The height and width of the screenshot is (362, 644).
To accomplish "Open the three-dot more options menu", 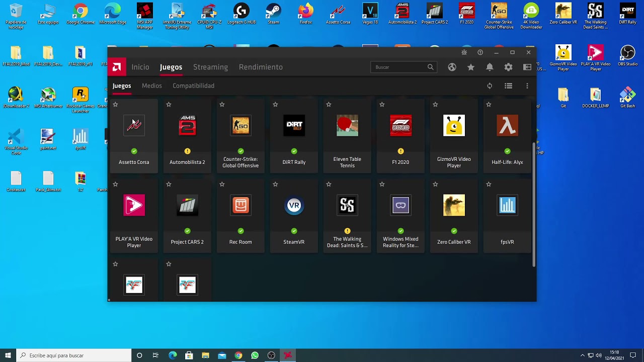I will pyautogui.click(x=527, y=86).
